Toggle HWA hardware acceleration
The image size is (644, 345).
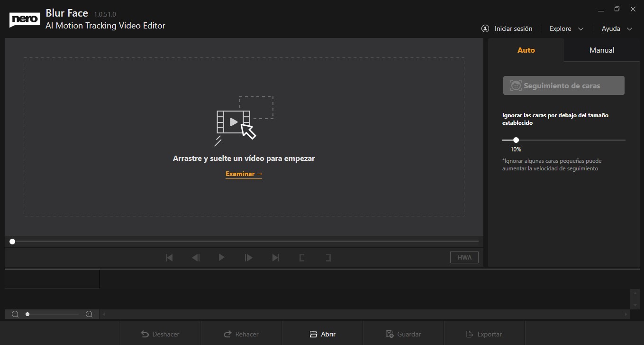464,257
